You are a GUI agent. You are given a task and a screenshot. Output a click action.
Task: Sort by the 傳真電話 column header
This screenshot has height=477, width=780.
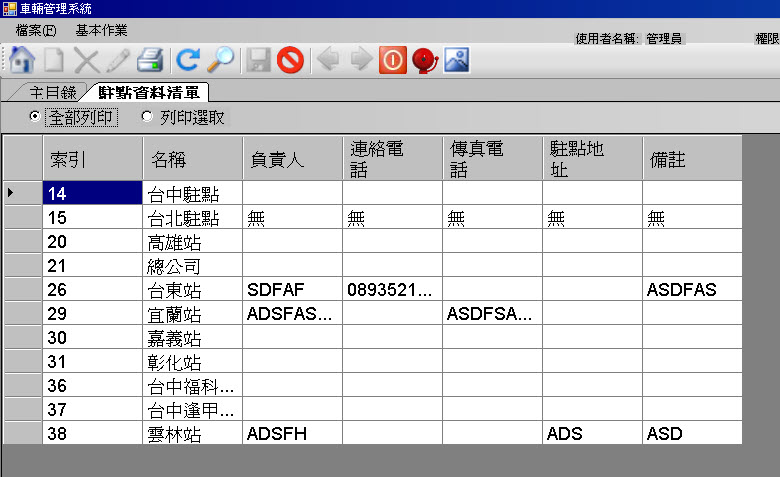coord(492,159)
